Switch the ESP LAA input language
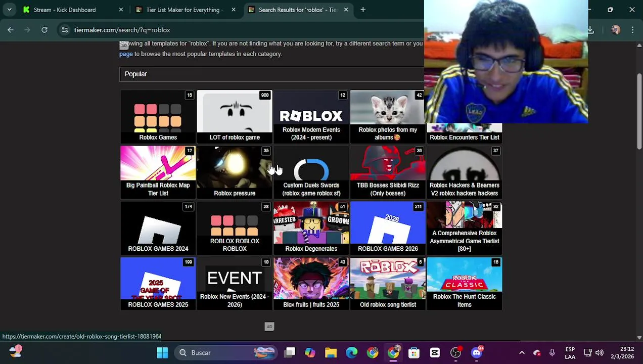 coord(570,353)
